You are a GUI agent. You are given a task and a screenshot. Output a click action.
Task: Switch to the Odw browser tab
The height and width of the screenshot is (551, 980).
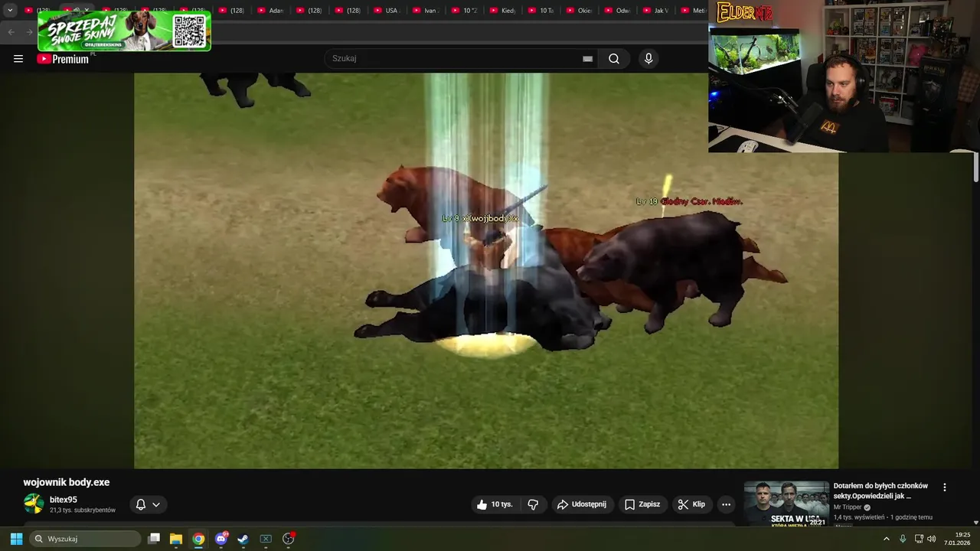pos(619,11)
